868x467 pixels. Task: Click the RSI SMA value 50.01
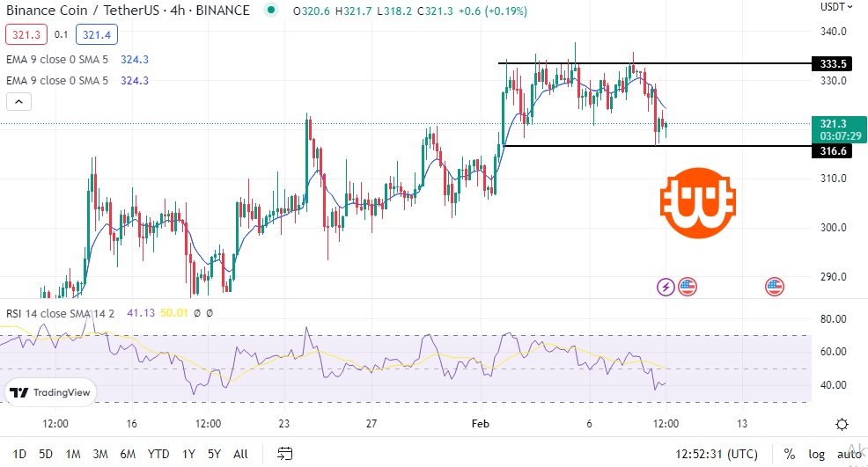173,313
